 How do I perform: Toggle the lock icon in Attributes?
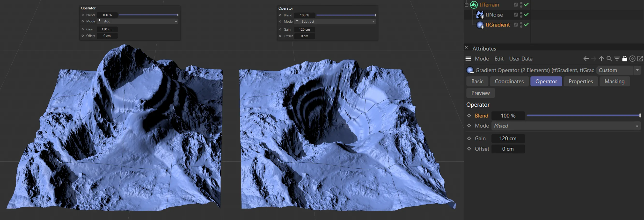point(624,59)
